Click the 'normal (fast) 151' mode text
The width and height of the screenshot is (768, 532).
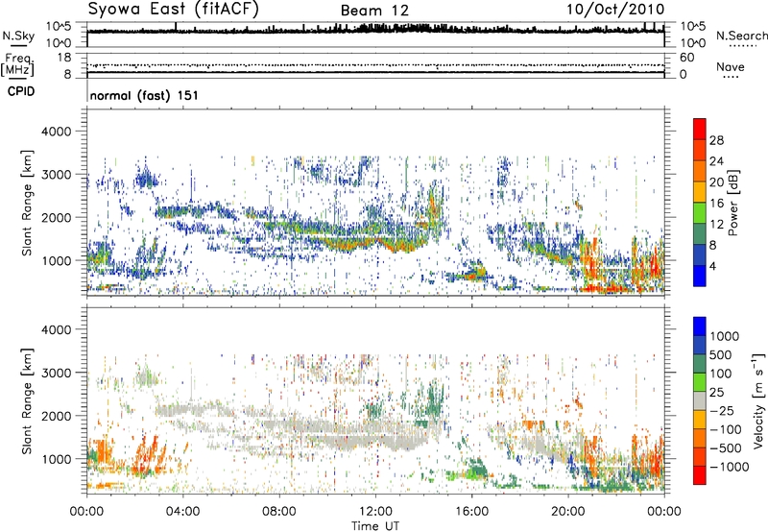tap(144, 95)
